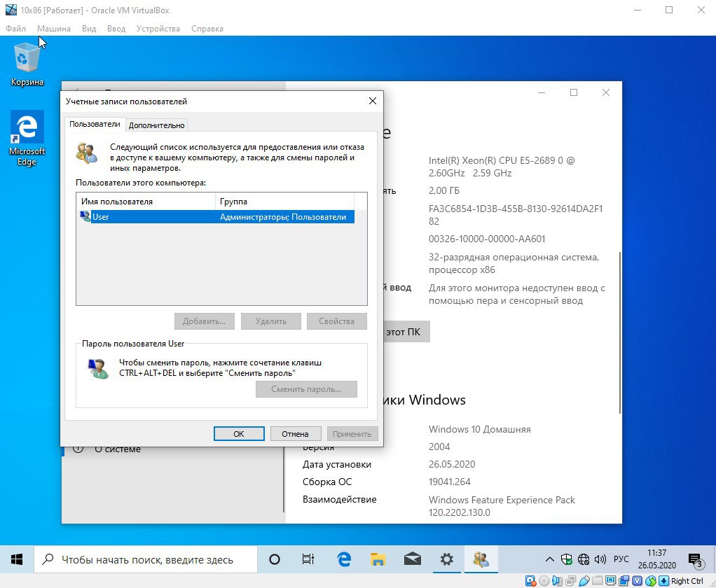This screenshot has width=716, height=588.
Task: Click the Отмена button
Action: click(x=295, y=434)
